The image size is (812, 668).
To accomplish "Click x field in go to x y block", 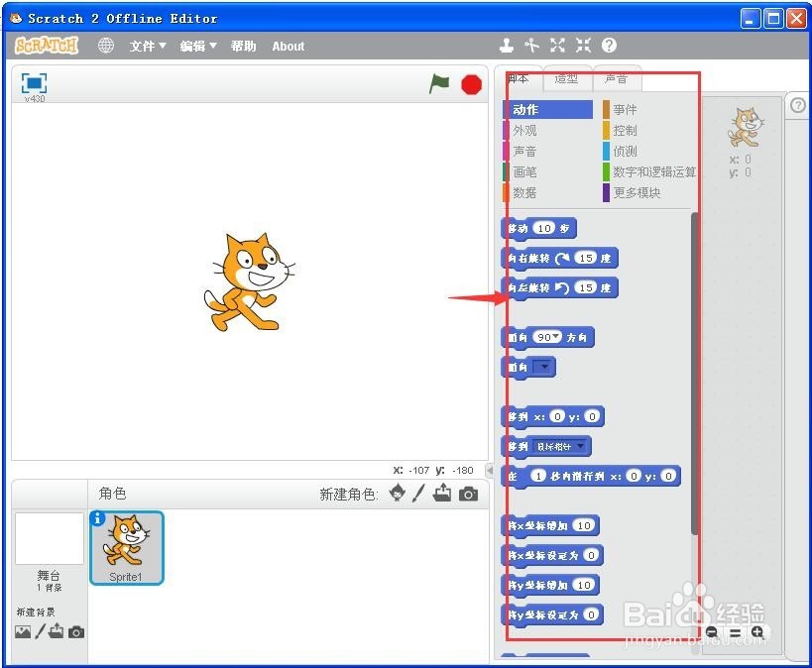I will click(556, 416).
